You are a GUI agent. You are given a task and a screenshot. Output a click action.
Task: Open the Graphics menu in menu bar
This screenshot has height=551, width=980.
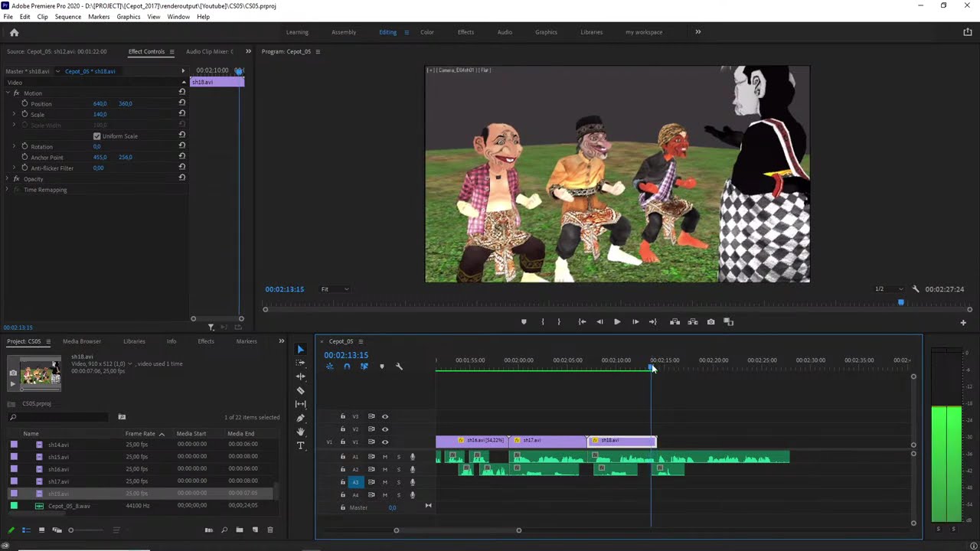(x=129, y=17)
